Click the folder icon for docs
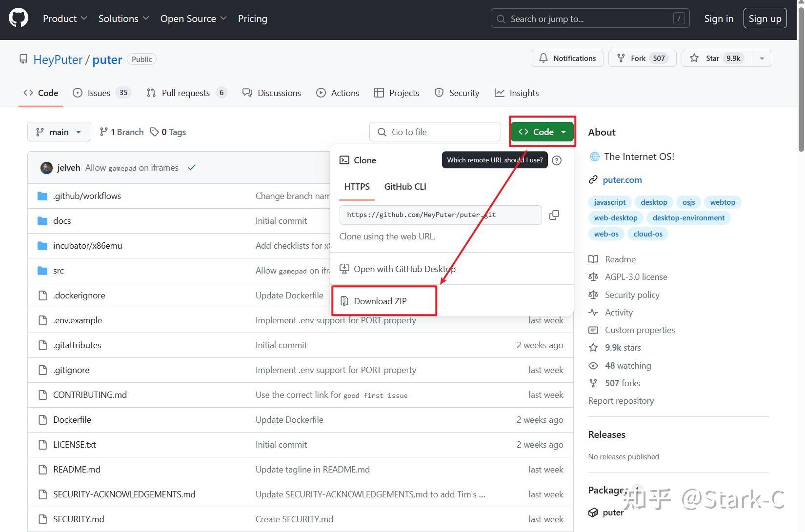Viewport: 805px width, 532px height. coord(42,221)
